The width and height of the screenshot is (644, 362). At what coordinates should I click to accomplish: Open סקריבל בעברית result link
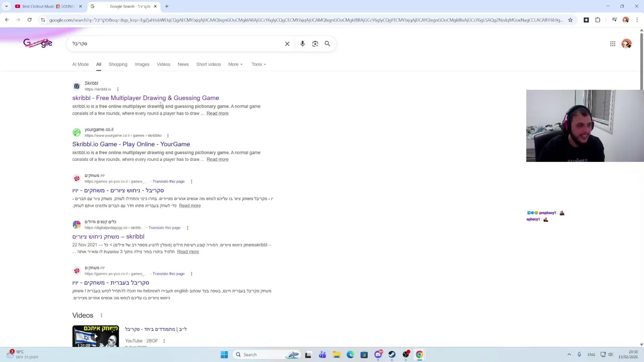[x=111, y=283]
